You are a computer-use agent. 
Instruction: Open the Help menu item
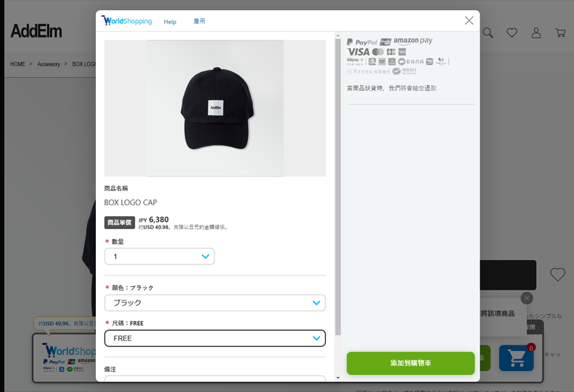pyautogui.click(x=170, y=22)
